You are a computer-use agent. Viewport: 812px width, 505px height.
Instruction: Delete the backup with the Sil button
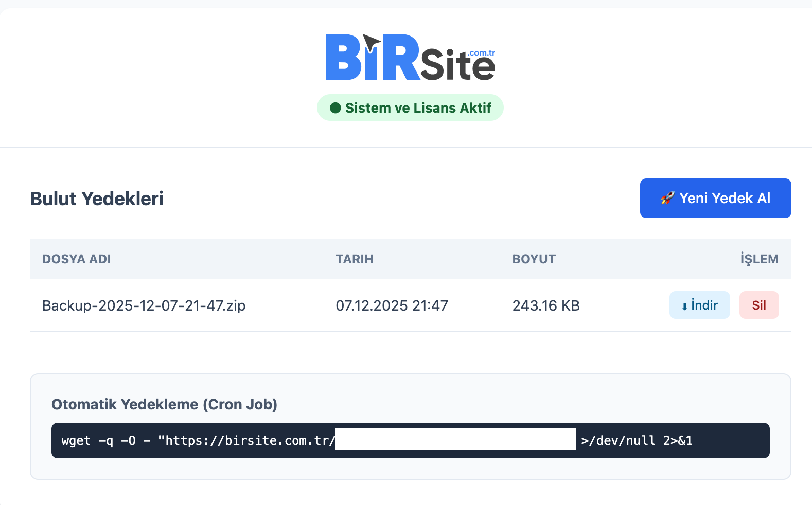pos(758,305)
